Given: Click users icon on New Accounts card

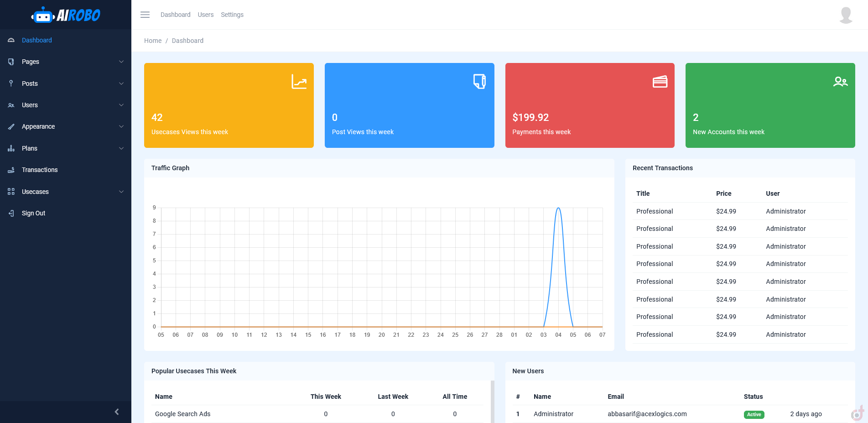Looking at the screenshot, I should click(x=840, y=82).
